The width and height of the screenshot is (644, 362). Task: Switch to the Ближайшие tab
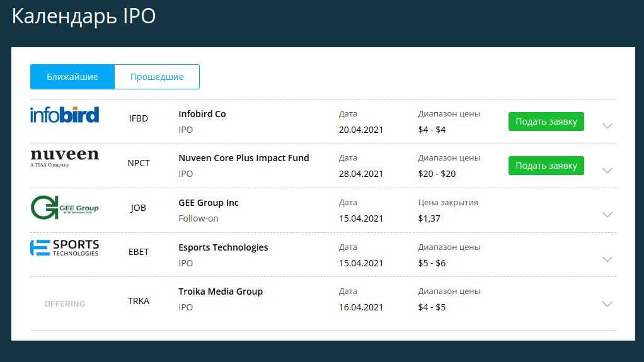click(72, 77)
